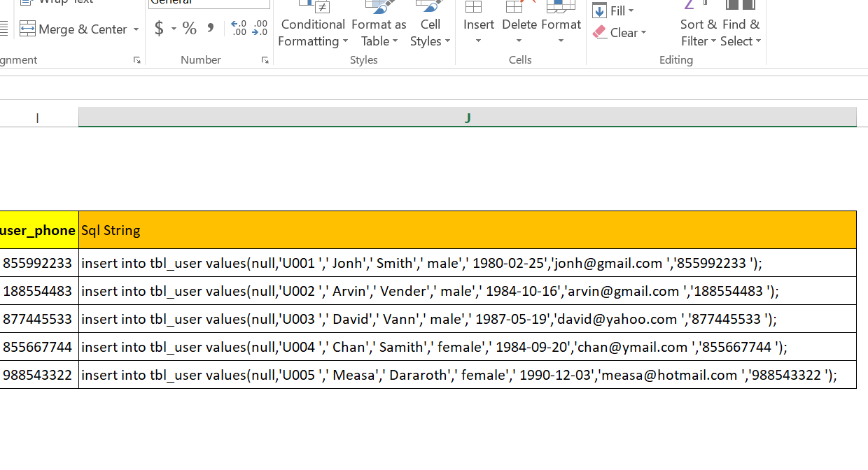Open the Number format combo box
The width and height of the screenshot is (868, 470).
coord(209,3)
